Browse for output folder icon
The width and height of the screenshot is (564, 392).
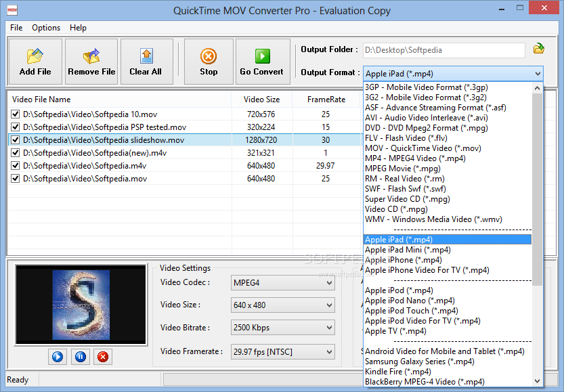point(538,49)
